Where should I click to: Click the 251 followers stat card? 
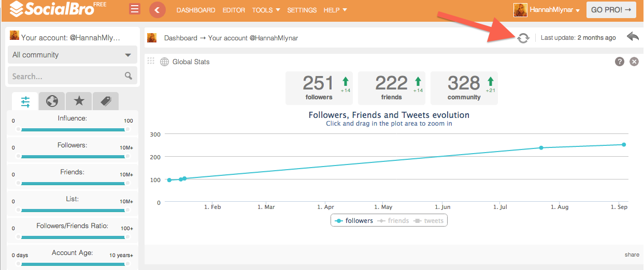point(319,88)
